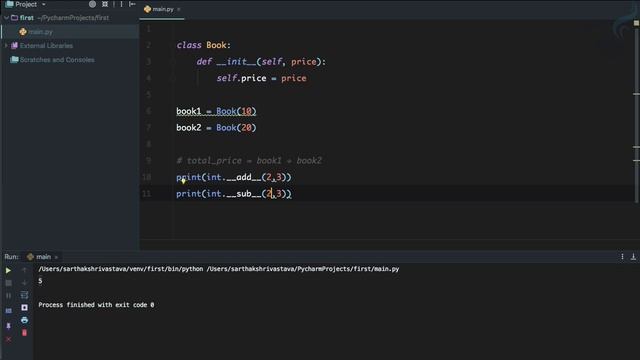Hide the Run tool window
The image size is (640, 360).
(633, 256)
